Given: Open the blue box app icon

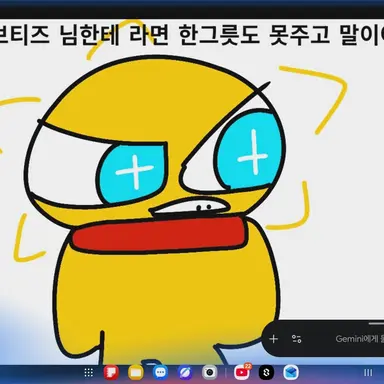Looking at the screenshot, I should point(291,372).
